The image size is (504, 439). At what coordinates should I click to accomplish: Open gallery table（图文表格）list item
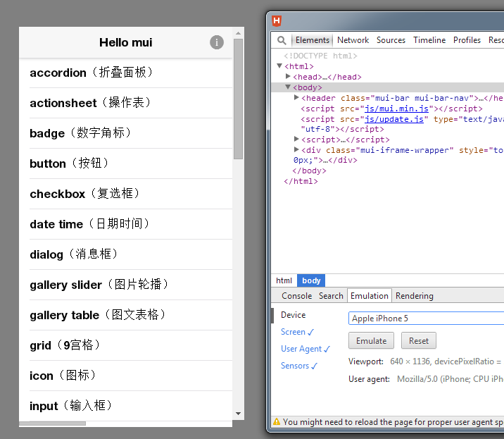tap(126, 315)
